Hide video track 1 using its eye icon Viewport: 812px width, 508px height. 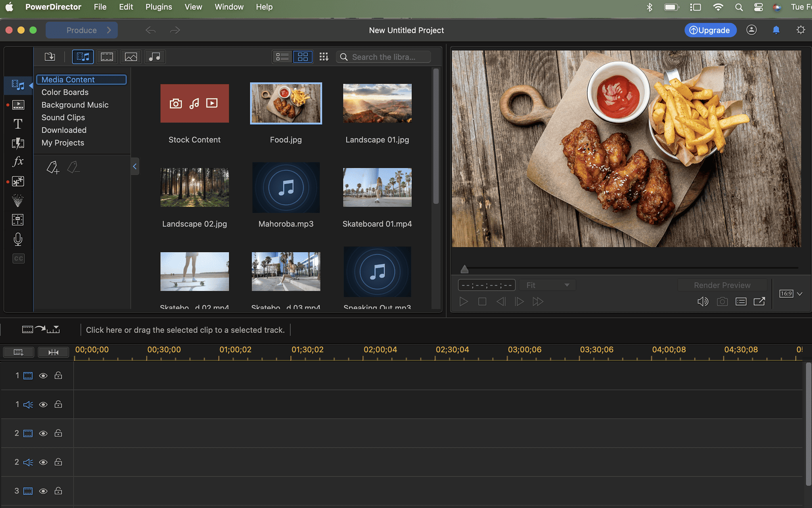(x=43, y=376)
